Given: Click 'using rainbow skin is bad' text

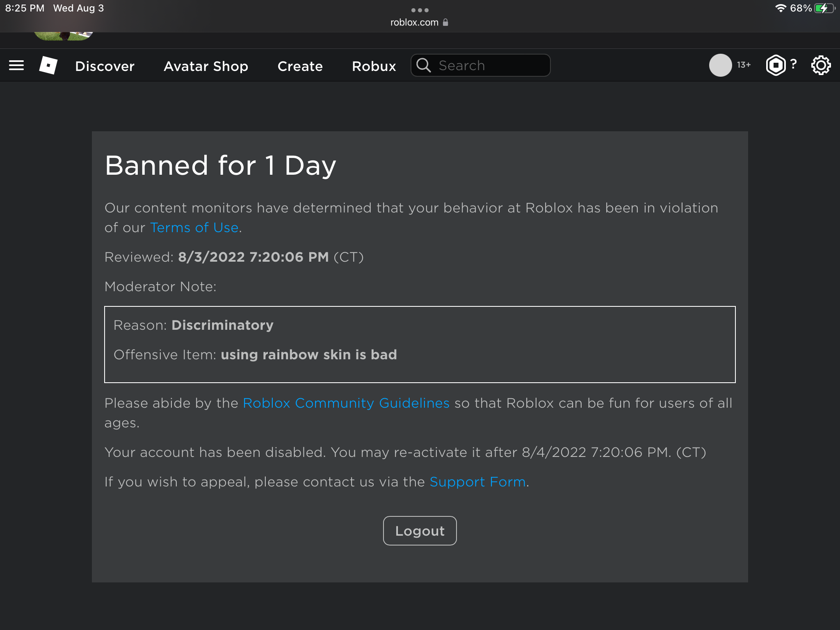Looking at the screenshot, I should tap(309, 355).
